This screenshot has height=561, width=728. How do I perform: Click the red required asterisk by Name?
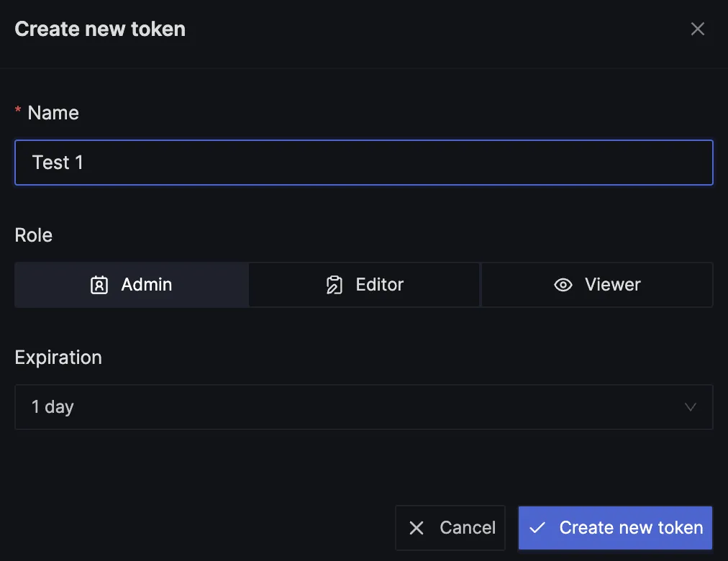(x=18, y=111)
